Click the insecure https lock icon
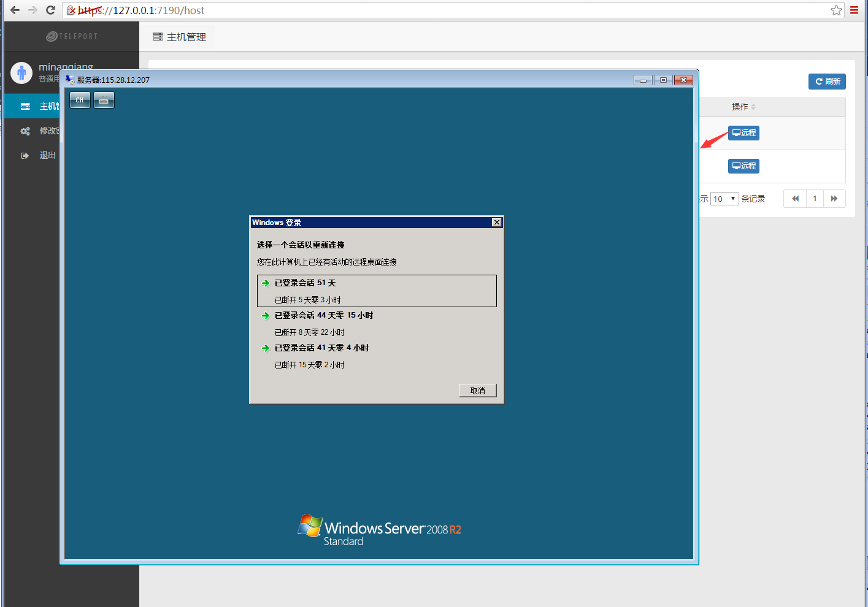 tap(71, 10)
